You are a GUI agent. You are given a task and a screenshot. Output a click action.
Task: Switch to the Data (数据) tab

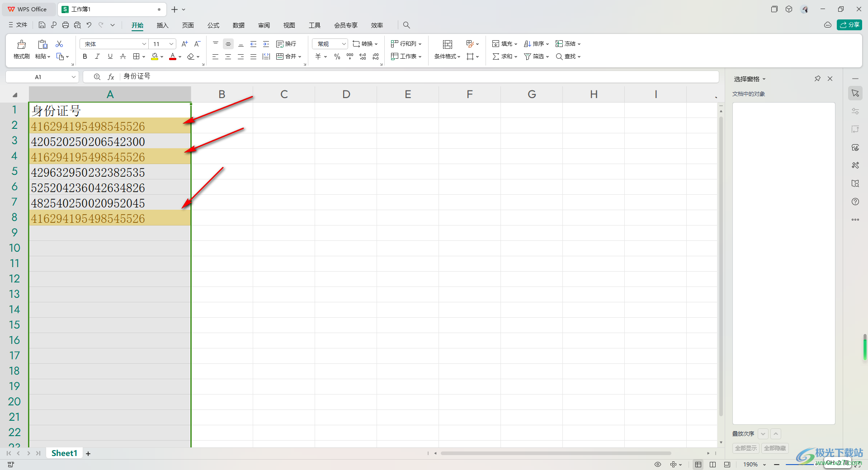(238, 25)
